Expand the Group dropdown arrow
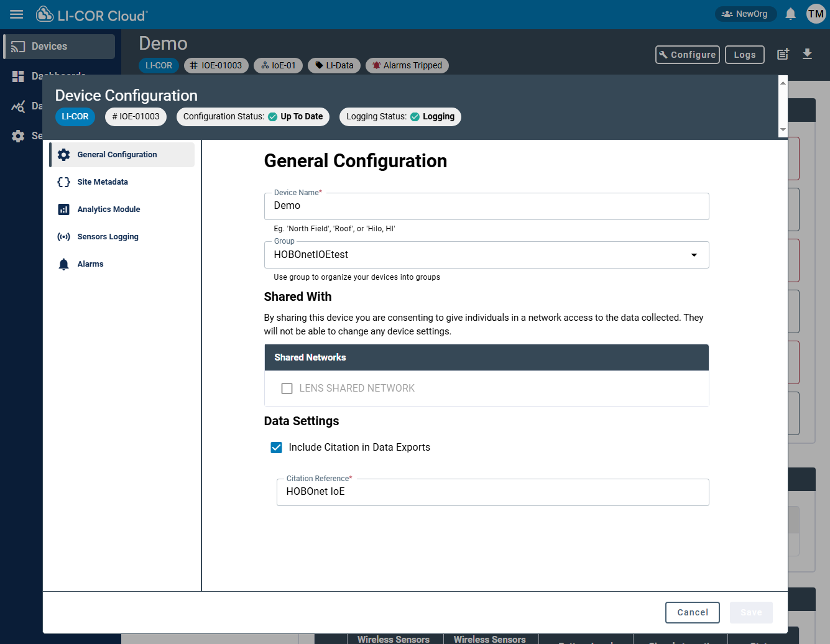 694,255
